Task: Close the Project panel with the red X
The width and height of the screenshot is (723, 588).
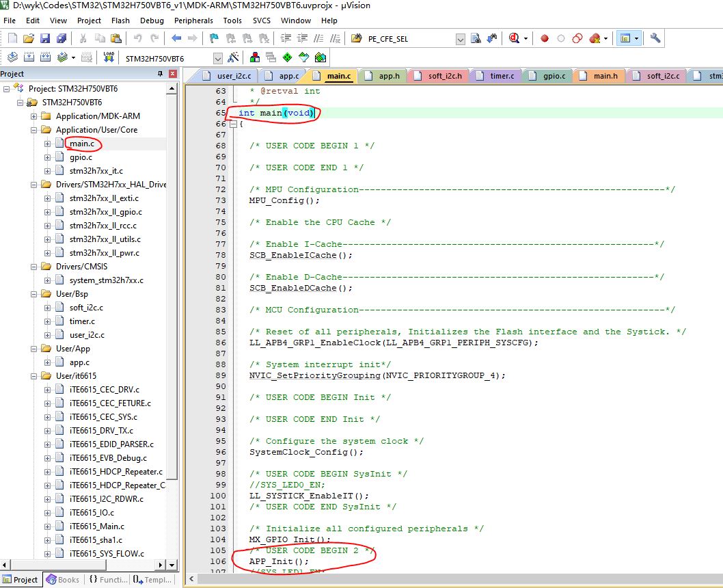Action: point(173,74)
